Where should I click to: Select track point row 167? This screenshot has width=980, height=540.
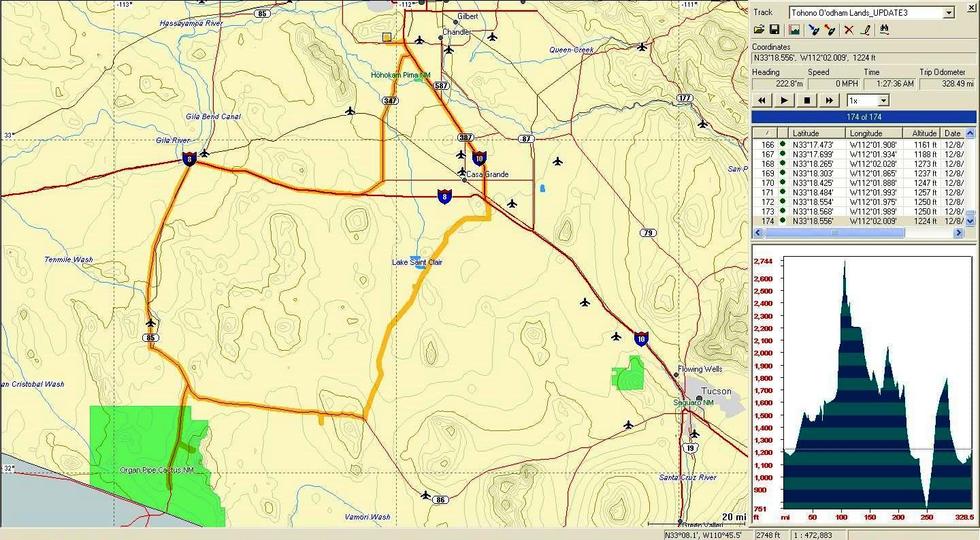point(859,154)
